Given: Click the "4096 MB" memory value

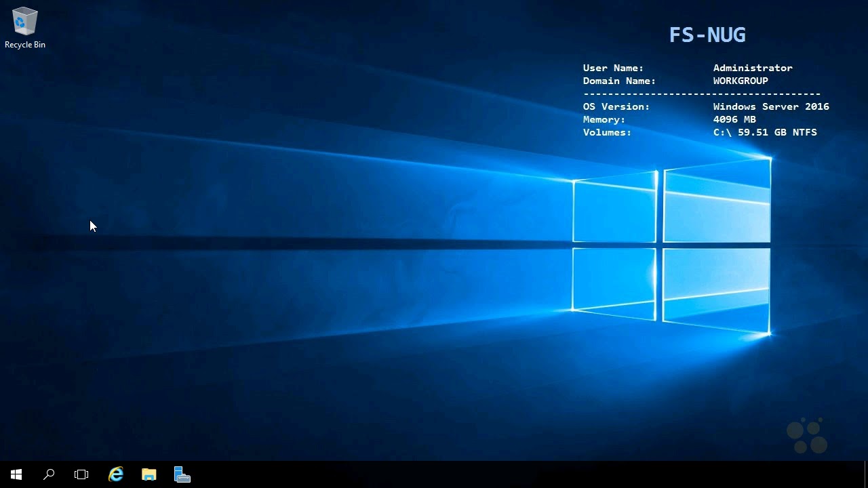Looking at the screenshot, I should pos(734,119).
